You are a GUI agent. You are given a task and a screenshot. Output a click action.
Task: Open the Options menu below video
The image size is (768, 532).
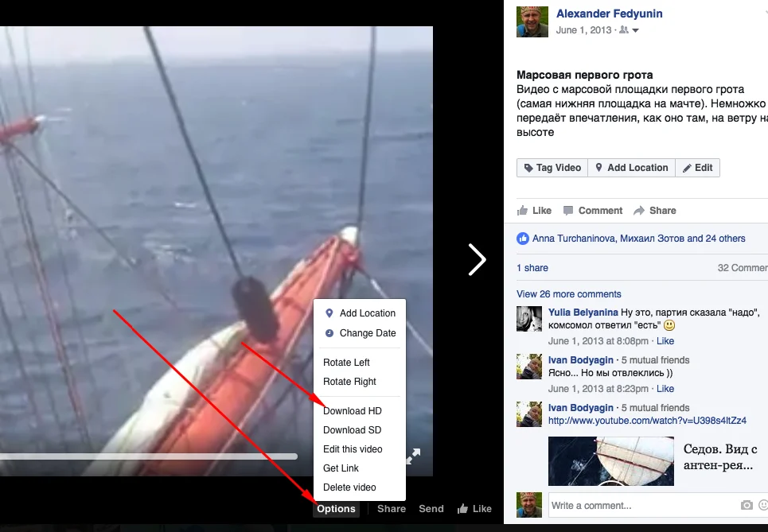[x=336, y=509]
